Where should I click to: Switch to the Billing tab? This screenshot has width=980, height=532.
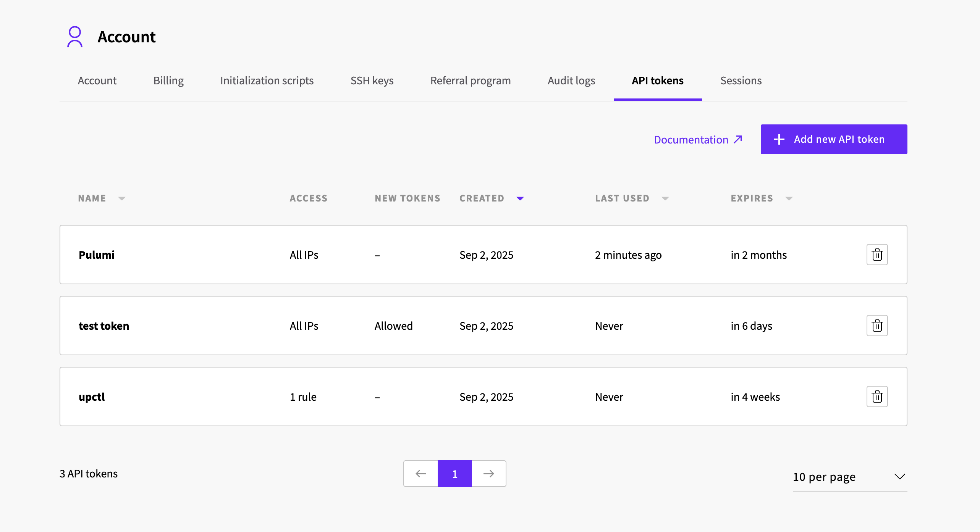coord(168,81)
